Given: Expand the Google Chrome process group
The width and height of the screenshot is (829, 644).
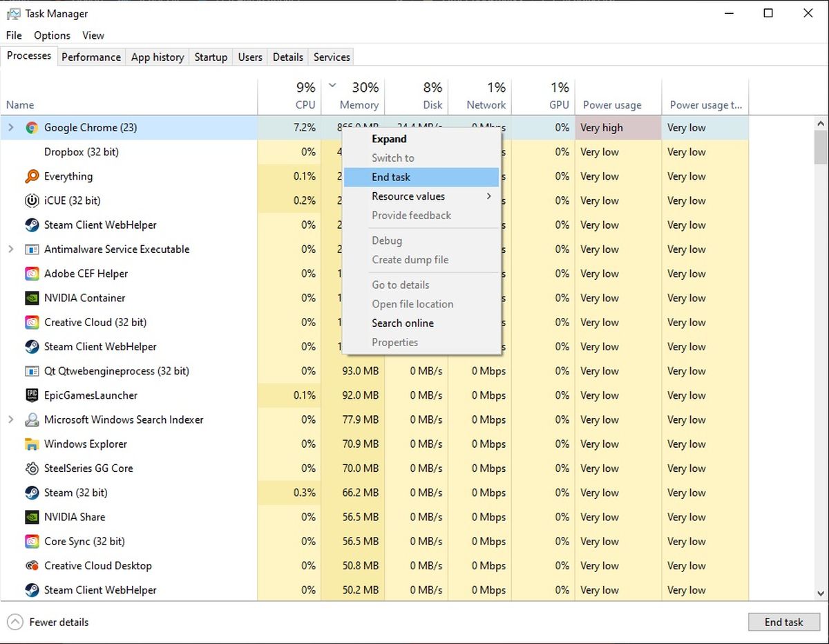Looking at the screenshot, I should pos(10,128).
